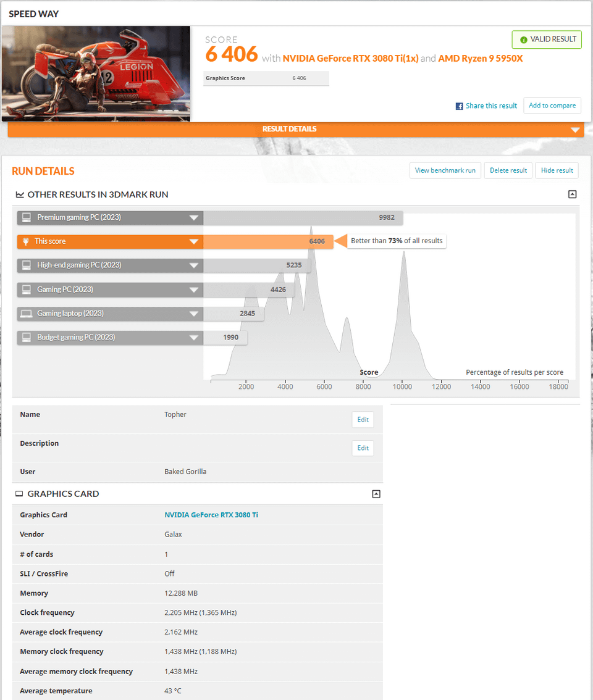The height and width of the screenshot is (700, 593).
Task: Click the Average clock frequency value 2,162 MHz
Action: coord(180,632)
